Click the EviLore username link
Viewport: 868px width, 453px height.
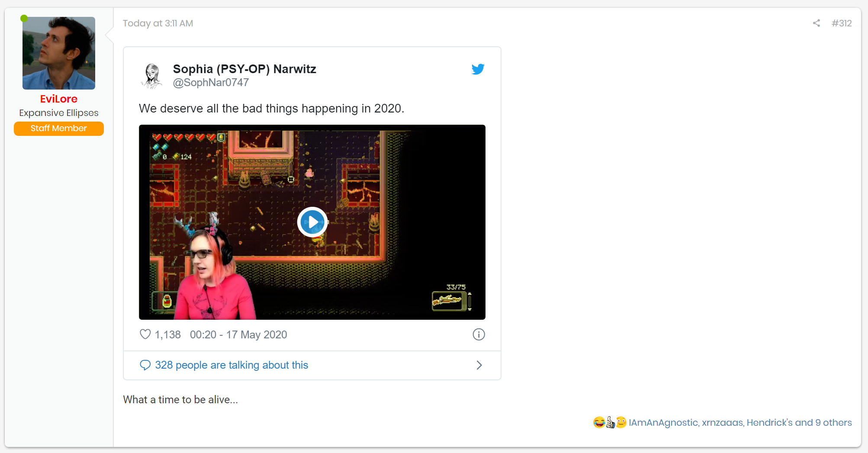click(x=59, y=99)
